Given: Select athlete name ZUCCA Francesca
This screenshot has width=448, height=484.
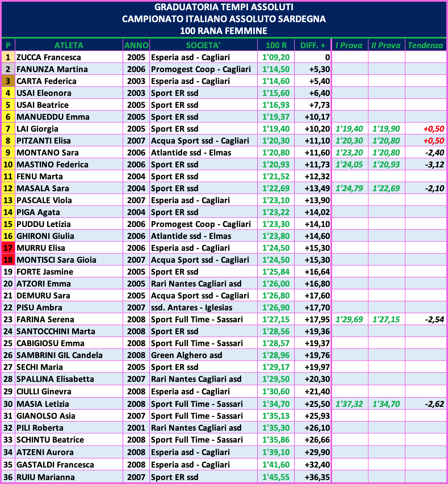Looking at the screenshot, I should pyautogui.click(x=49, y=57).
